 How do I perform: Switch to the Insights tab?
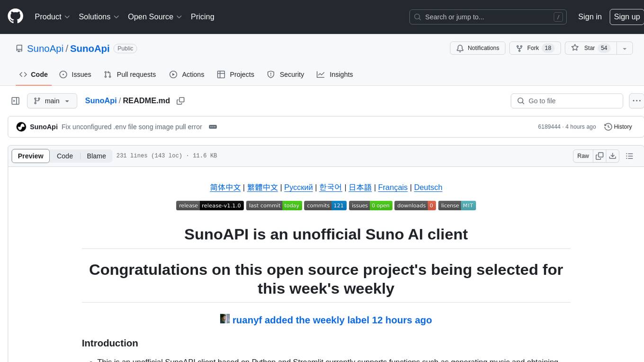tap(335, 74)
